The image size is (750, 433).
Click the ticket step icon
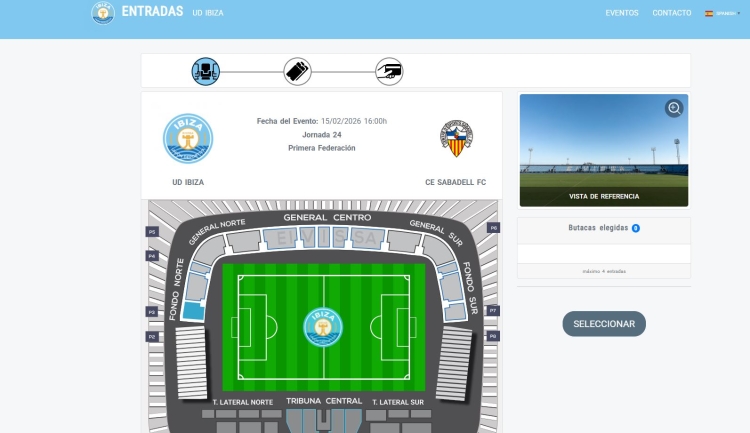[297, 72]
